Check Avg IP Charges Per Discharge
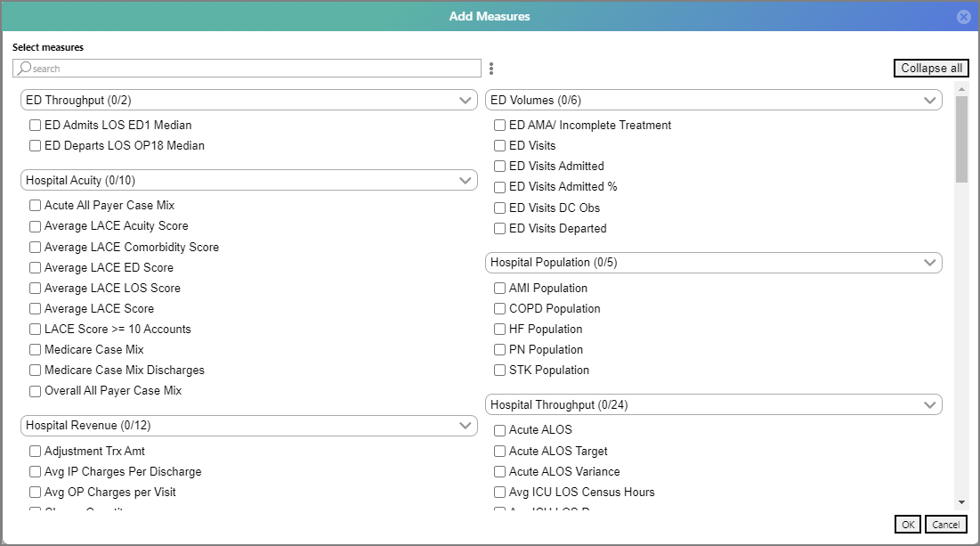This screenshot has height=546, width=980. (x=35, y=471)
